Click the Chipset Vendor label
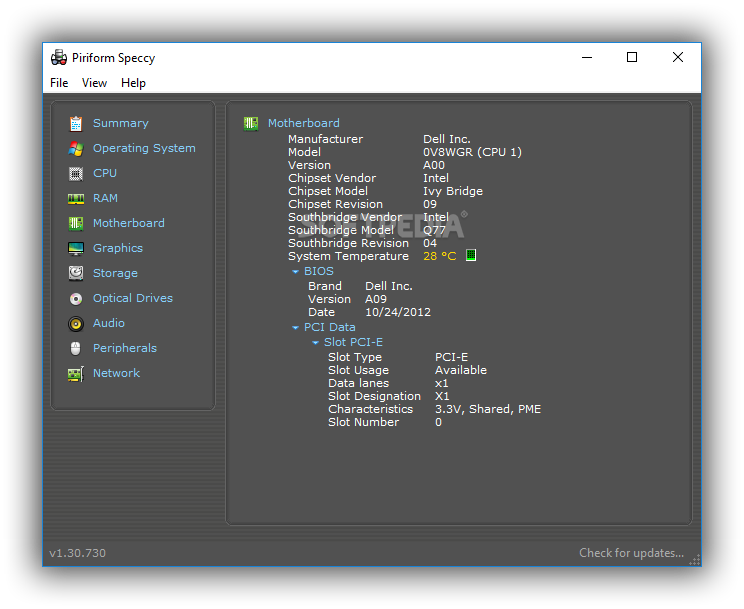This screenshot has height=609, width=744. coord(332,178)
